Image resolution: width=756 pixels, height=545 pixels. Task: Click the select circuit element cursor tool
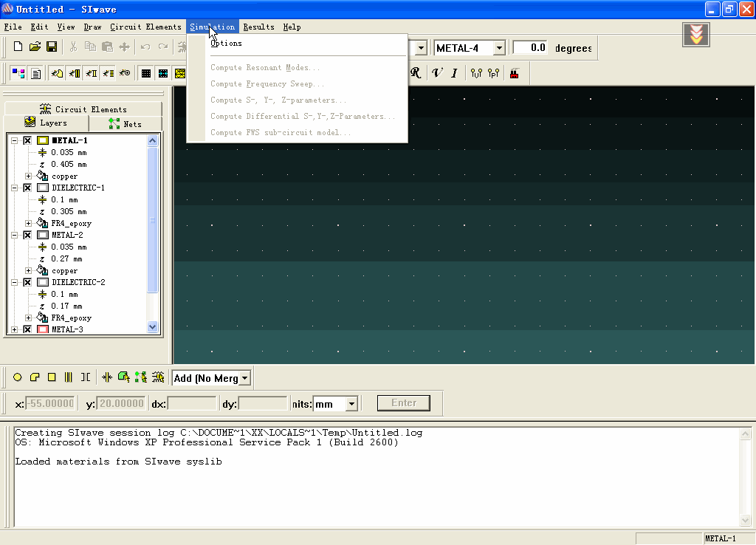point(158,377)
